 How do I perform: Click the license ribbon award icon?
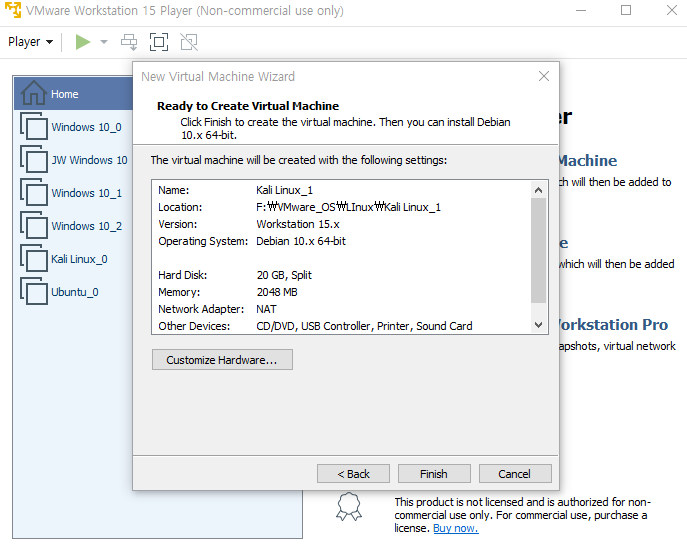[349, 506]
